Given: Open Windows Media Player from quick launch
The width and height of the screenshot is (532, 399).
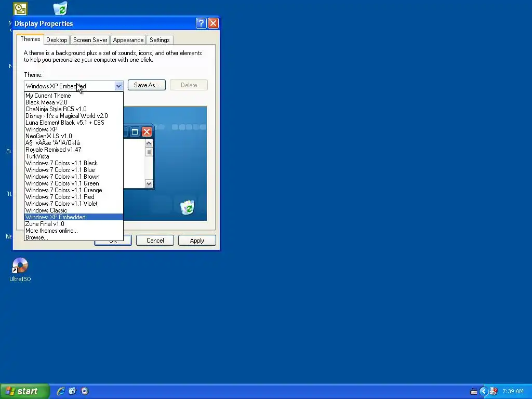Looking at the screenshot, I should click(x=85, y=391).
